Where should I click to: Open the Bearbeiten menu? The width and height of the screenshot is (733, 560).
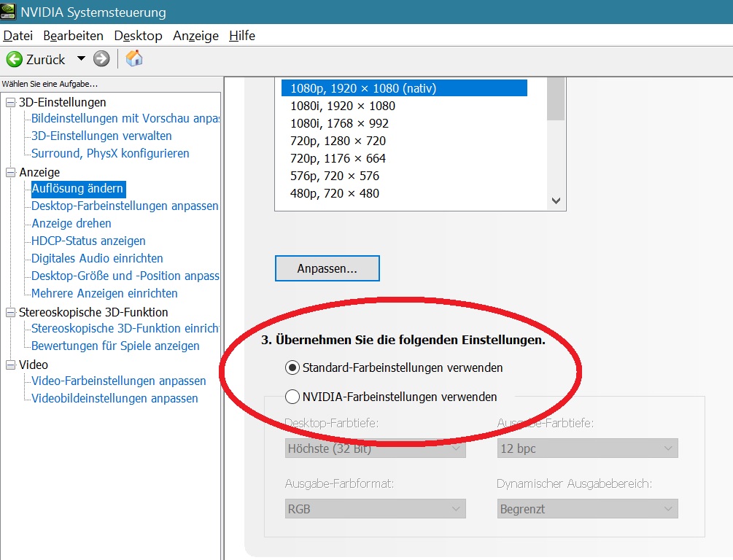point(73,36)
